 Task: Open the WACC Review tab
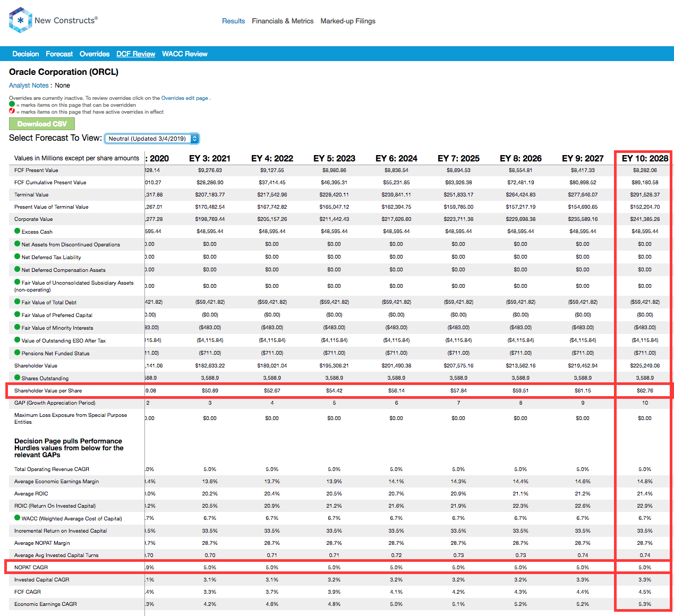coord(185,54)
